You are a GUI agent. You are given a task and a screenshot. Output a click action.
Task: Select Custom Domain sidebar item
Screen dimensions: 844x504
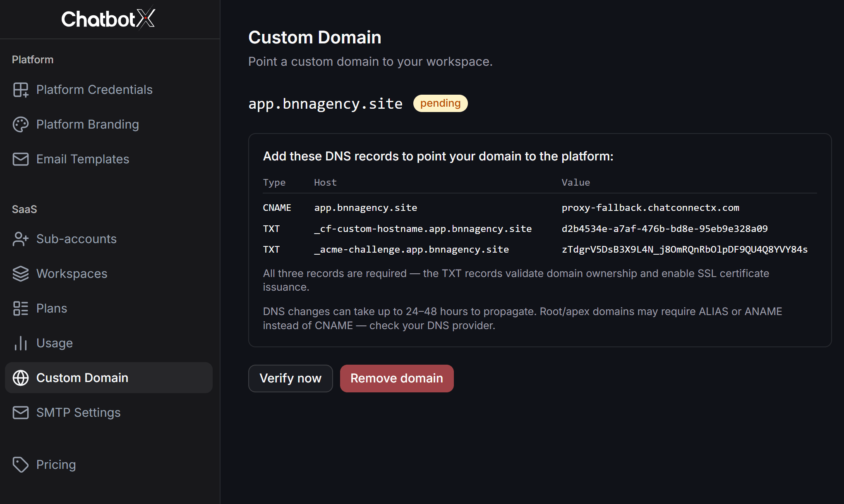click(109, 378)
